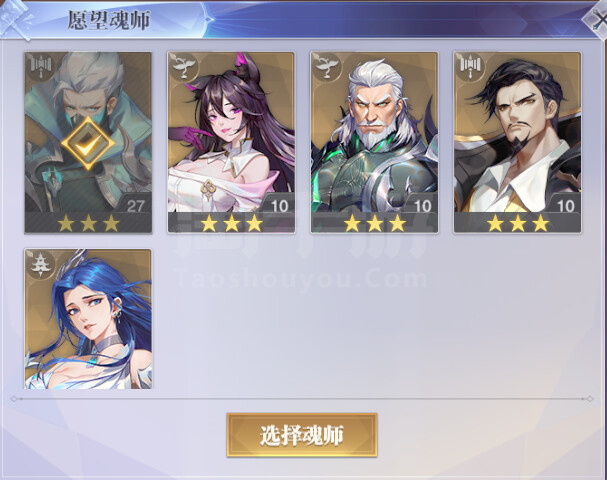Click the tower class icon on goatee man card

coord(470,67)
